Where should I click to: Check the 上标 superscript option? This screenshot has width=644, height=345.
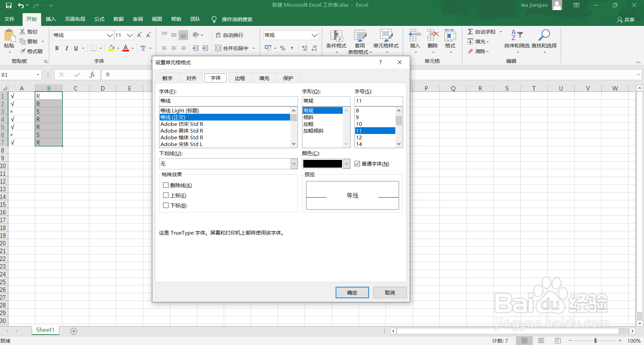165,195
